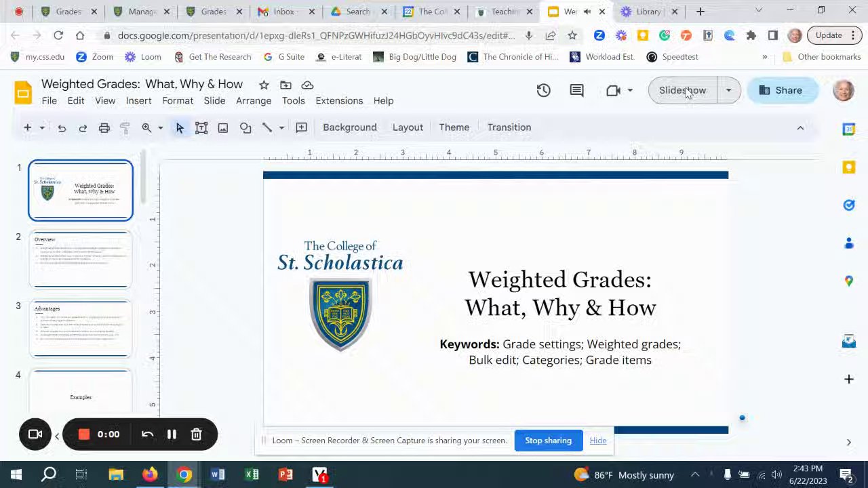This screenshot has height=488, width=868.
Task: Open new slide layout dropdown
Action: pos(42,127)
